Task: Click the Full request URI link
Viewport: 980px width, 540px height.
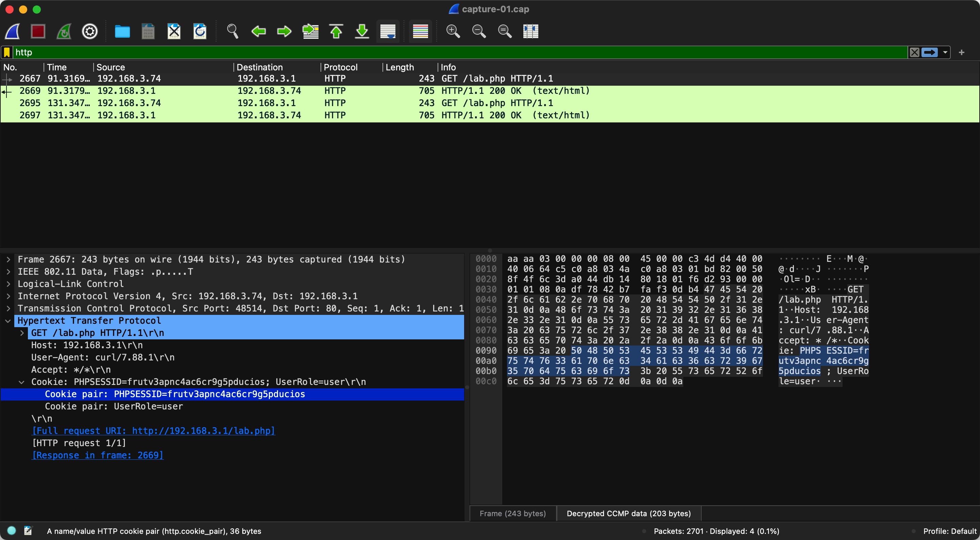Action: 153,431
